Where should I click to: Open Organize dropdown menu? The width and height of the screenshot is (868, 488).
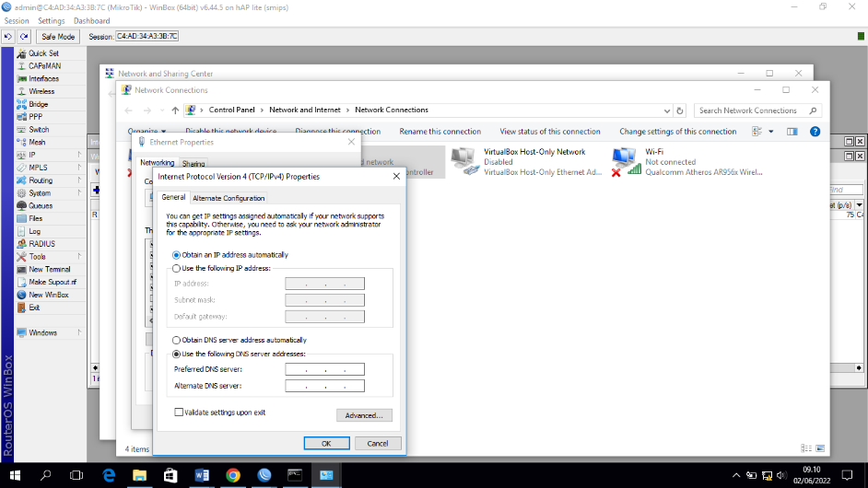[x=147, y=131]
